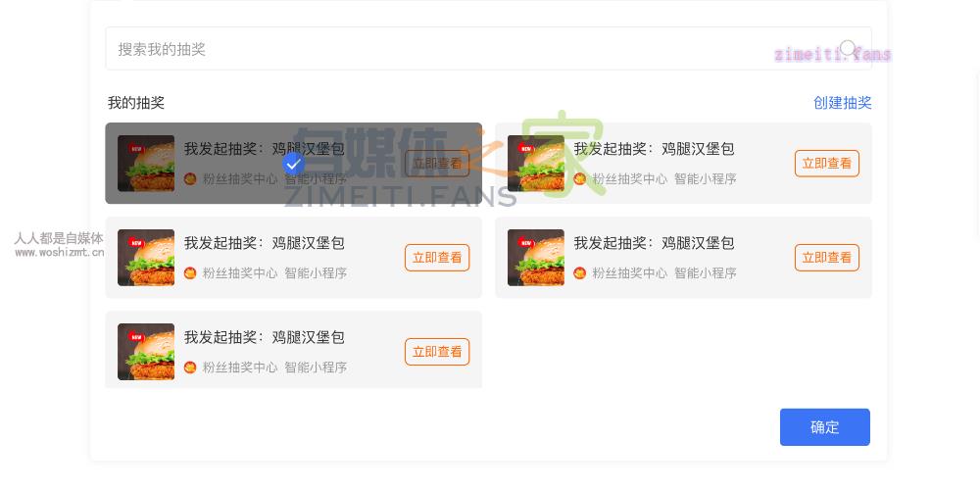
Task: Click 立即查看 on the selected dimmed card
Action: pyautogui.click(x=437, y=164)
